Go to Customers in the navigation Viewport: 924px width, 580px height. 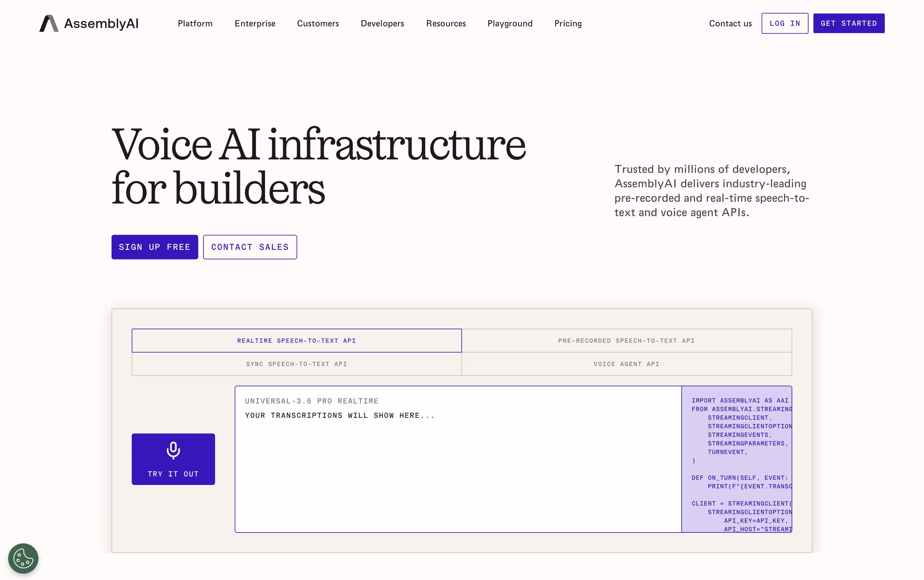point(318,23)
